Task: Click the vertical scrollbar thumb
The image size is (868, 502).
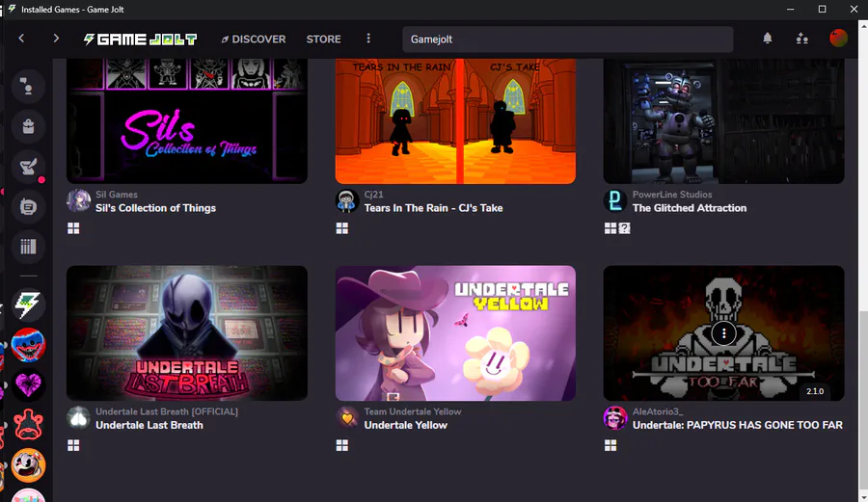Action: [x=863, y=400]
